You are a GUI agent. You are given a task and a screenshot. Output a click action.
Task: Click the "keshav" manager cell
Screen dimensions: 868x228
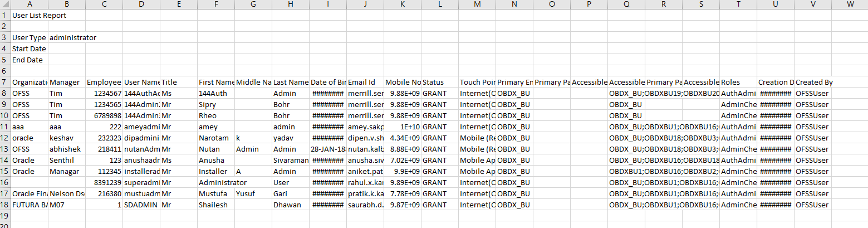click(x=66, y=138)
